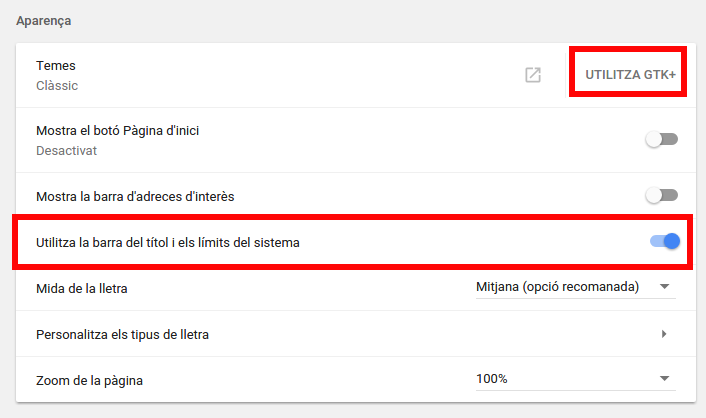This screenshot has width=706, height=418.
Task: Disable the system title bar toggle
Action: [x=664, y=241]
